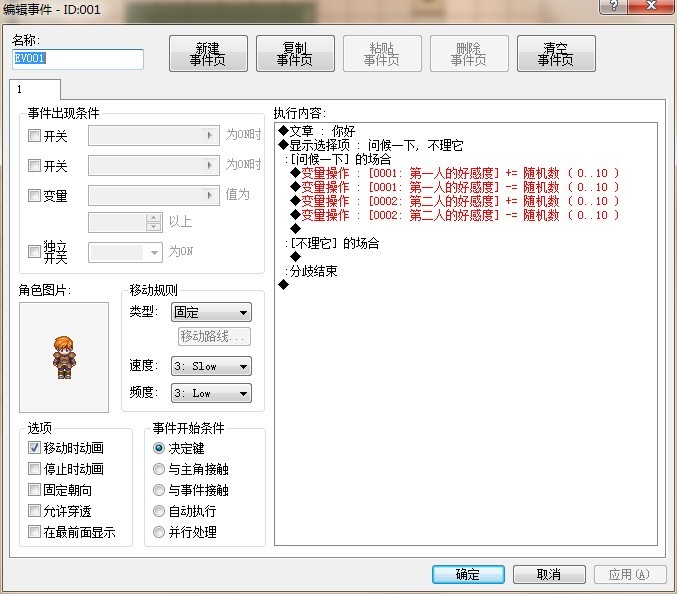Check the 在最前面显示 option
This screenshot has width=677, height=594.
coord(34,532)
